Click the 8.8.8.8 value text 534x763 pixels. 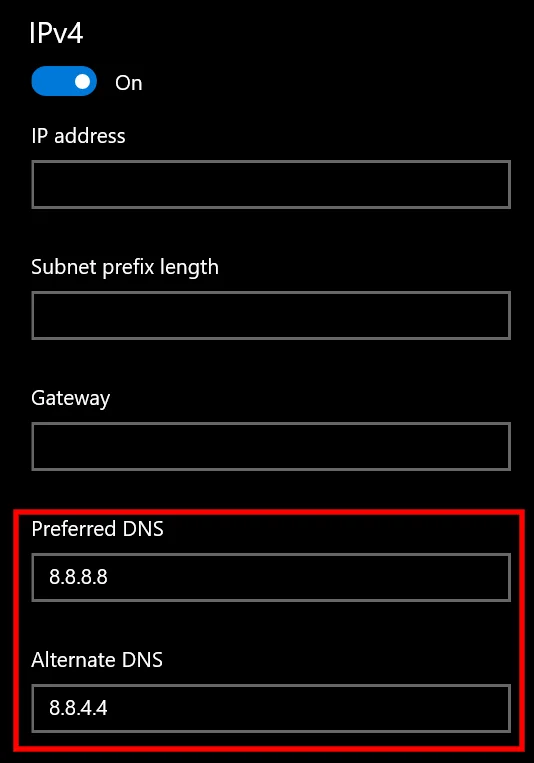(x=78, y=577)
